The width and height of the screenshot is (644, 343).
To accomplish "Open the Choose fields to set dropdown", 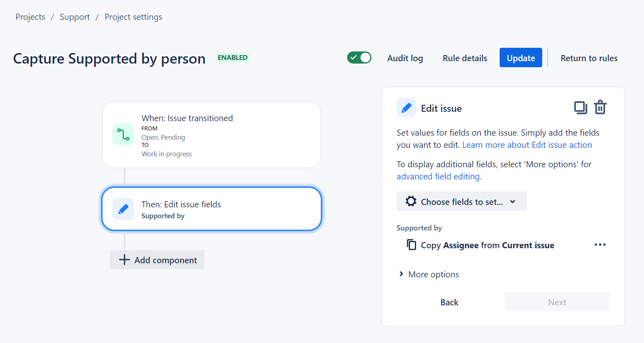I will pos(462,202).
